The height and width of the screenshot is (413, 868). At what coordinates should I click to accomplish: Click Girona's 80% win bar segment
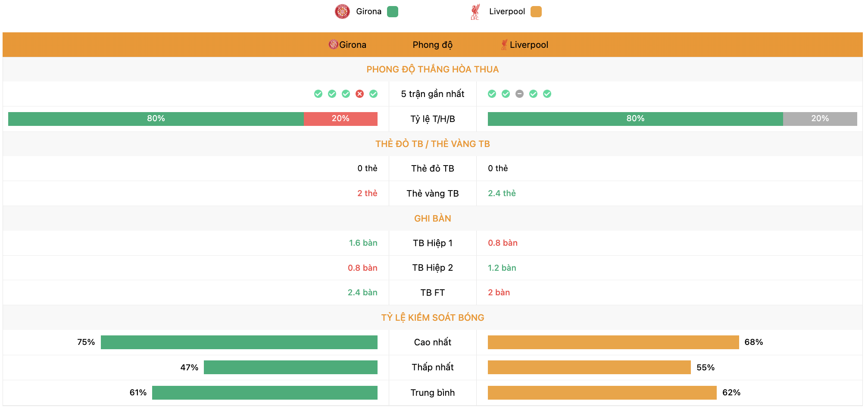[156, 119]
